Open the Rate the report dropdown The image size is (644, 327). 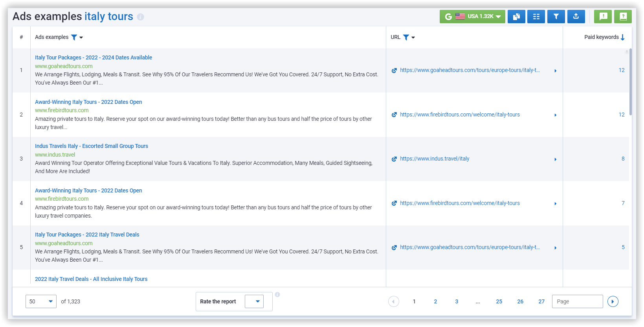[x=254, y=301]
